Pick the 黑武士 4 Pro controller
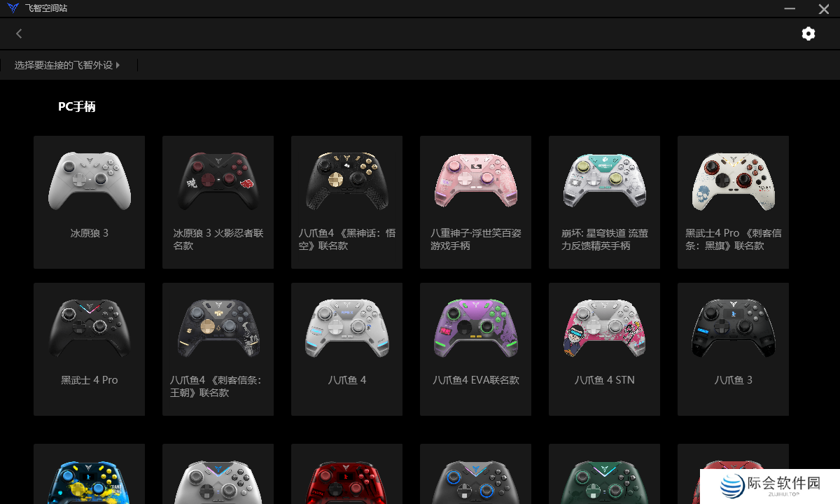The height and width of the screenshot is (504, 840). click(x=90, y=349)
